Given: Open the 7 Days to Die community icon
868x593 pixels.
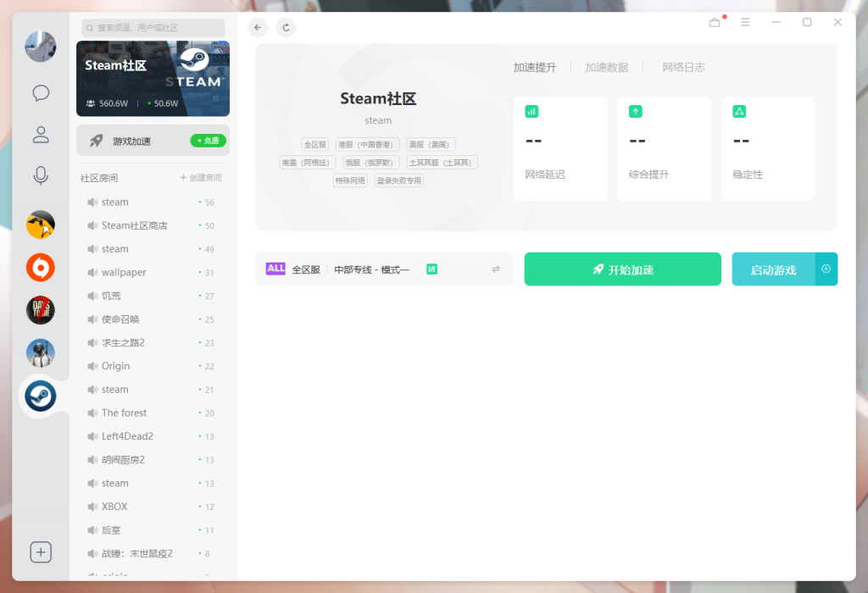Looking at the screenshot, I should click(x=41, y=310).
